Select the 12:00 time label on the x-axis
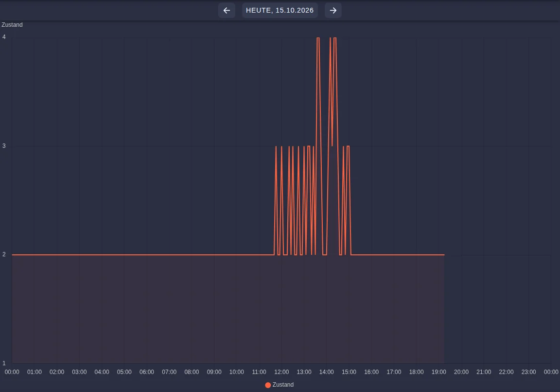 tap(281, 372)
